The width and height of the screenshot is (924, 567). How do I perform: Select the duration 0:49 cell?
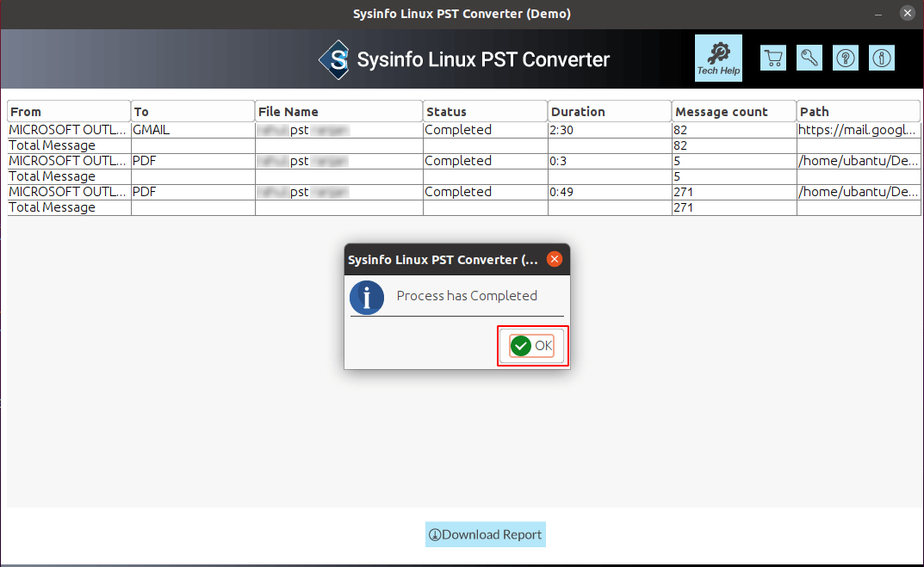coord(610,192)
